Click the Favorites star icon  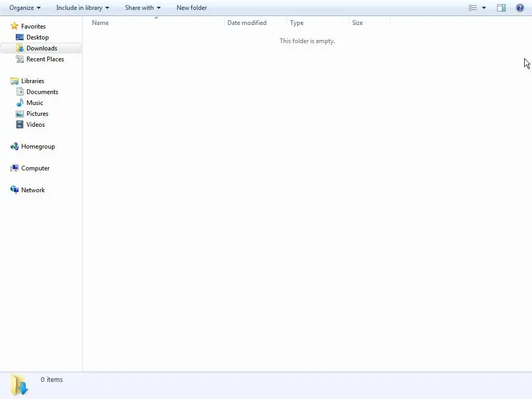click(14, 26)
